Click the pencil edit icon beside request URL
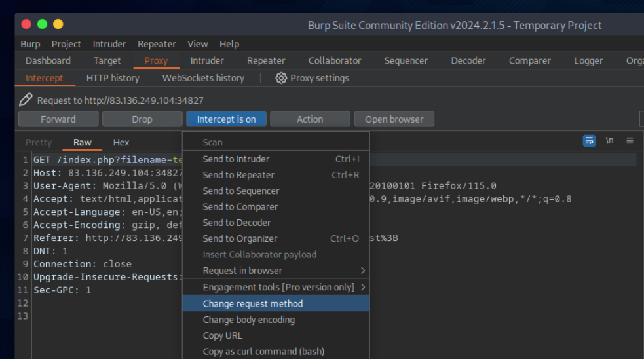The height and width of the screenshot is (359, 644). tap(26, 100)
